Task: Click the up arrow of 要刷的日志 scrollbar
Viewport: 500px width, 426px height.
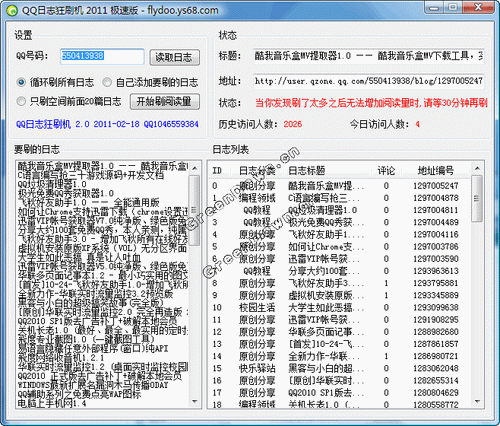Action: (195, 168)
